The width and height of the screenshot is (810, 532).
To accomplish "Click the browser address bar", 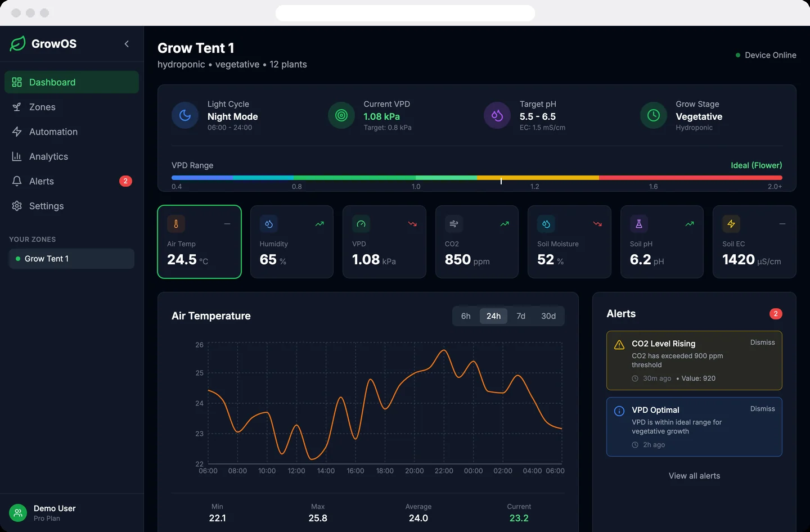I will tap(405, 13).
